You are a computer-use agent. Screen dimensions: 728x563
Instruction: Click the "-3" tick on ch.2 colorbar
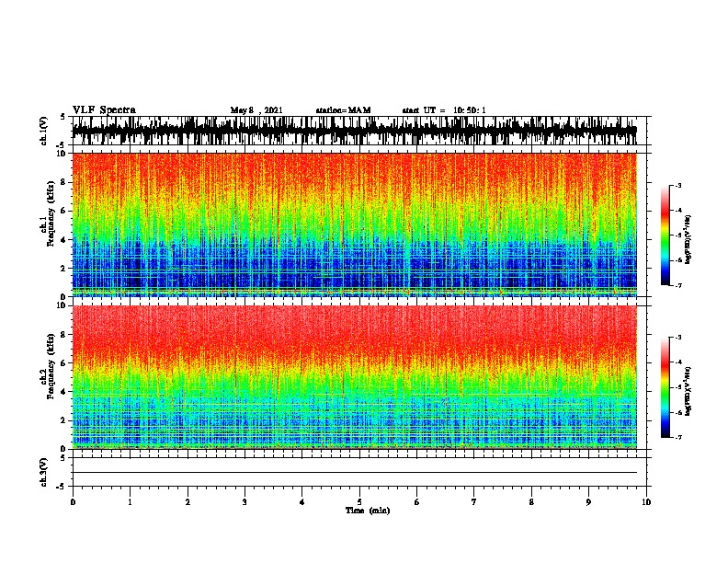[678, 338]
